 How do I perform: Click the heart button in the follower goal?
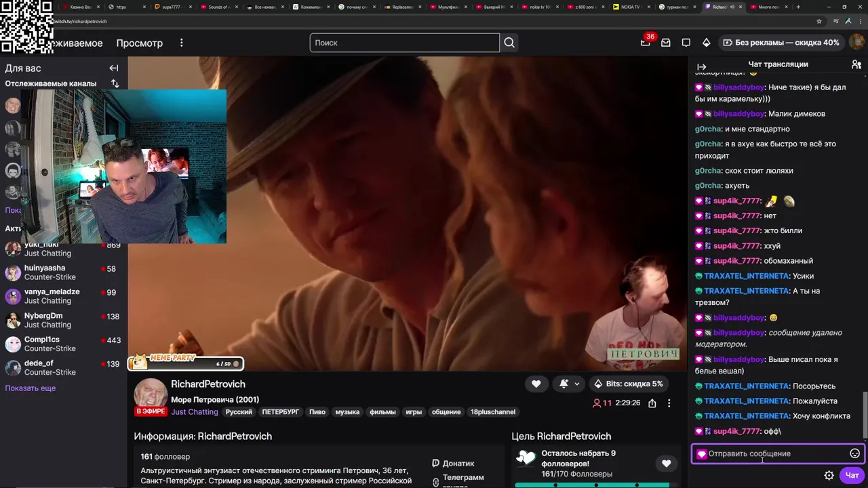coord(666,464)
